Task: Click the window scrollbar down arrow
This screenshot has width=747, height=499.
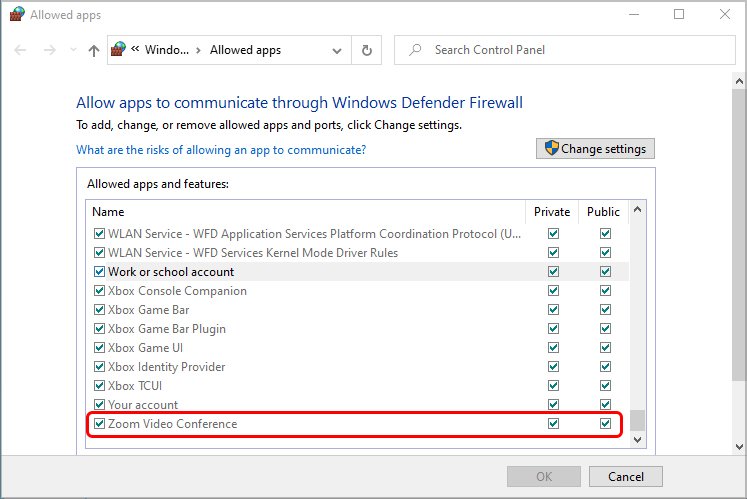Action: 739,447
